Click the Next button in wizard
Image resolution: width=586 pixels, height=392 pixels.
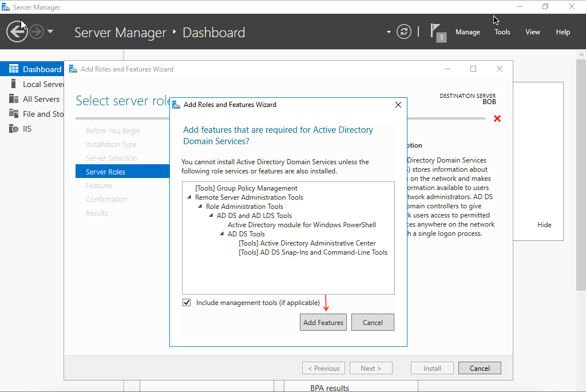pyautogui.click(x=371, y=368)
